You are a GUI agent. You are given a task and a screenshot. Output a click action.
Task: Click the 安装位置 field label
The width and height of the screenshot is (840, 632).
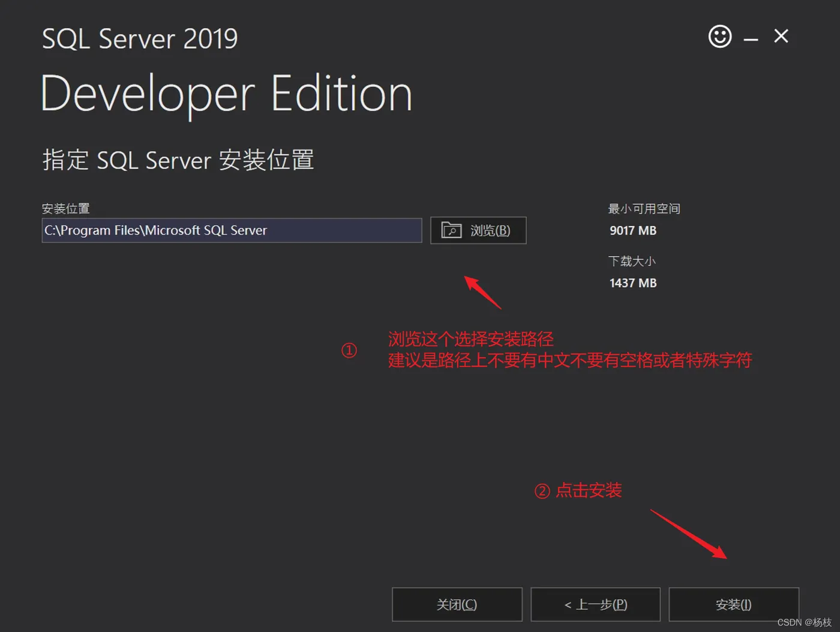[66, 209]
